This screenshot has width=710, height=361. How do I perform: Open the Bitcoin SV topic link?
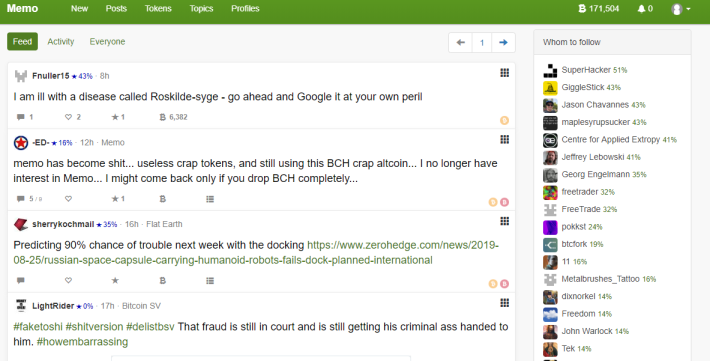[141, 306]
